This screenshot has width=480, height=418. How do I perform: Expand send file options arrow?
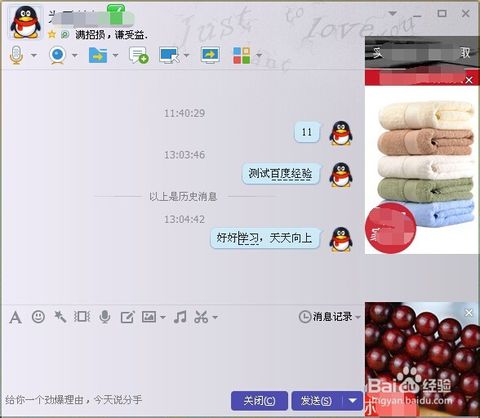[115, 55]
